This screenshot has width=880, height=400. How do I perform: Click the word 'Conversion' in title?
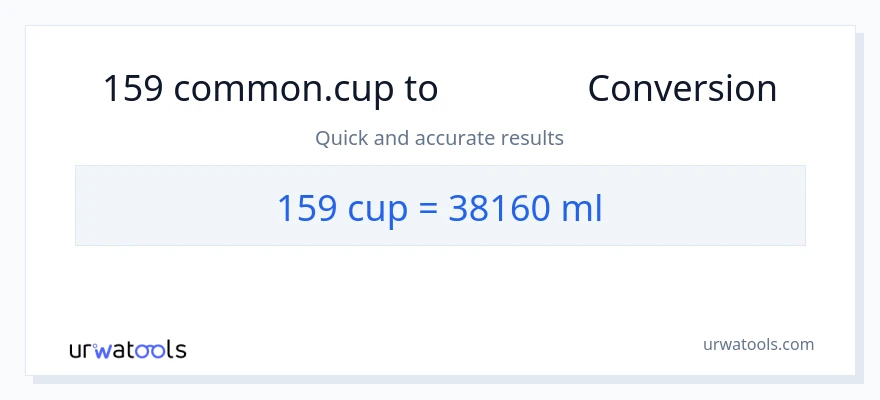(682, 89)
